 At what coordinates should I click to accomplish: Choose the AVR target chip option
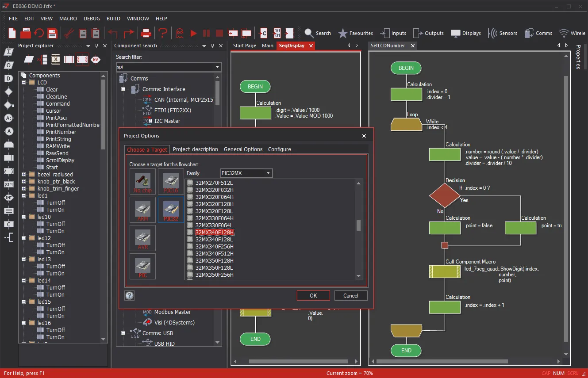[142, 238]
